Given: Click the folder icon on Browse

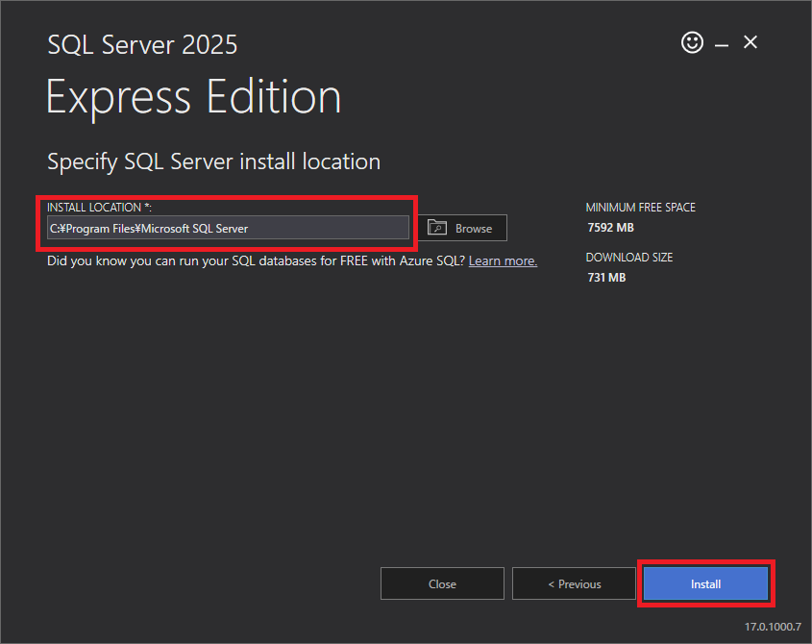Looking at the screenshot, I should pyautogui.click(x=437, y=228).
